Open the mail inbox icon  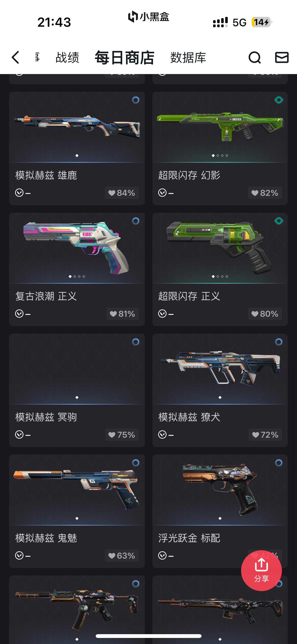(282, 57)
